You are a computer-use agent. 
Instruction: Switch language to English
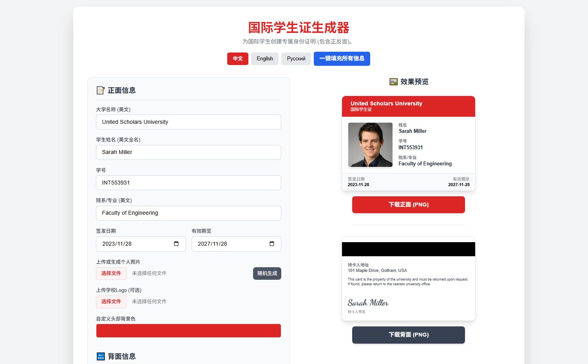click(x=265, y=59)
